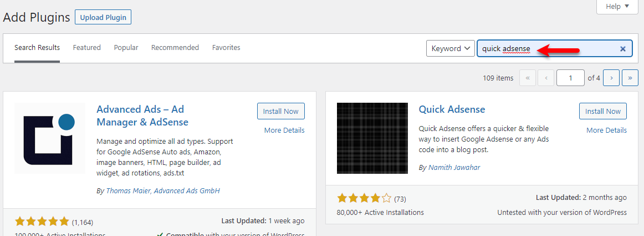The height and width of the screenshot is (236, 644).
Task: Click the 80,000+ Active Installations text
Action: tap(380, 213)
